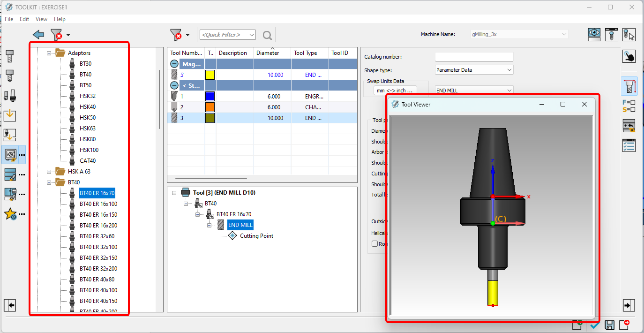
Task: Click the blue color swatch of tool 1
Action: click(x=210, y=96)
